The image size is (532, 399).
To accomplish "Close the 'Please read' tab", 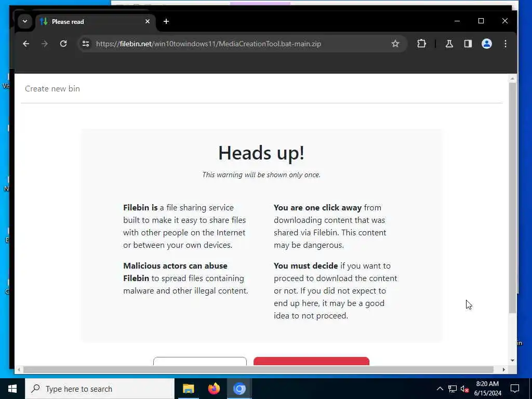I will (x=147, y=21).
